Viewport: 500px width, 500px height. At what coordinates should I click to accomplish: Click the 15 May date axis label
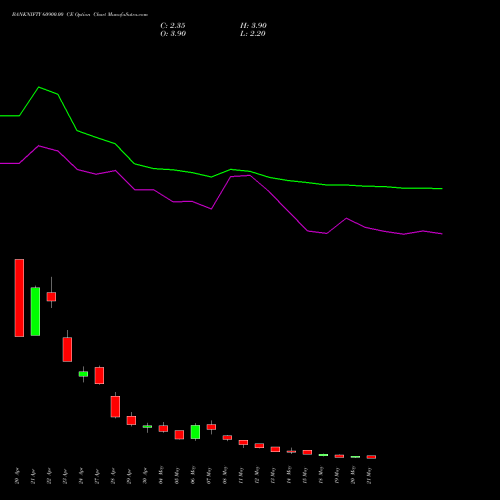point(305,475)
